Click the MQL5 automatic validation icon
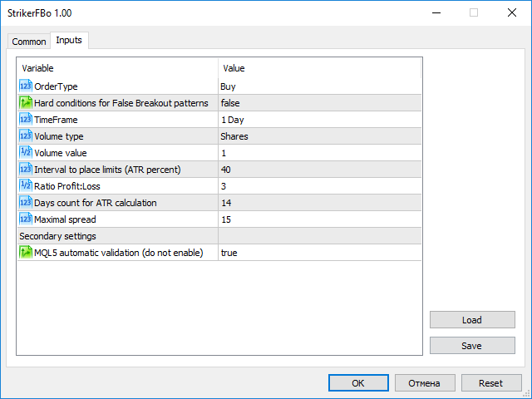 pyautogui.click(x=25, y=253)
